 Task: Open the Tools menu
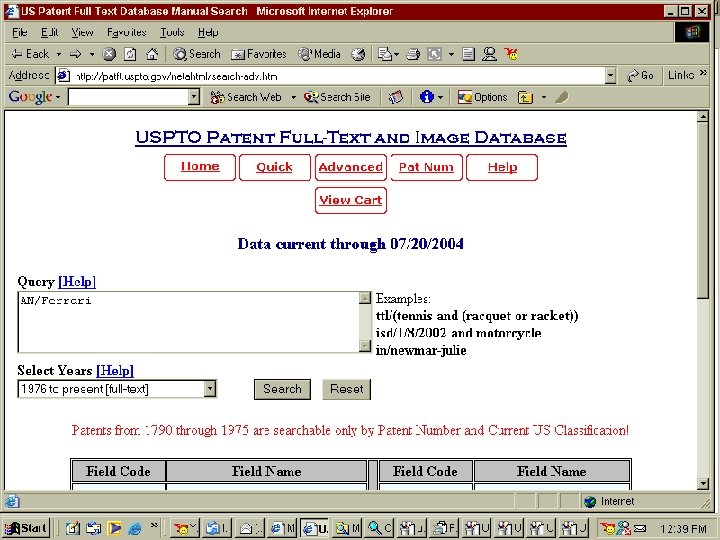(x=172, y=32)
